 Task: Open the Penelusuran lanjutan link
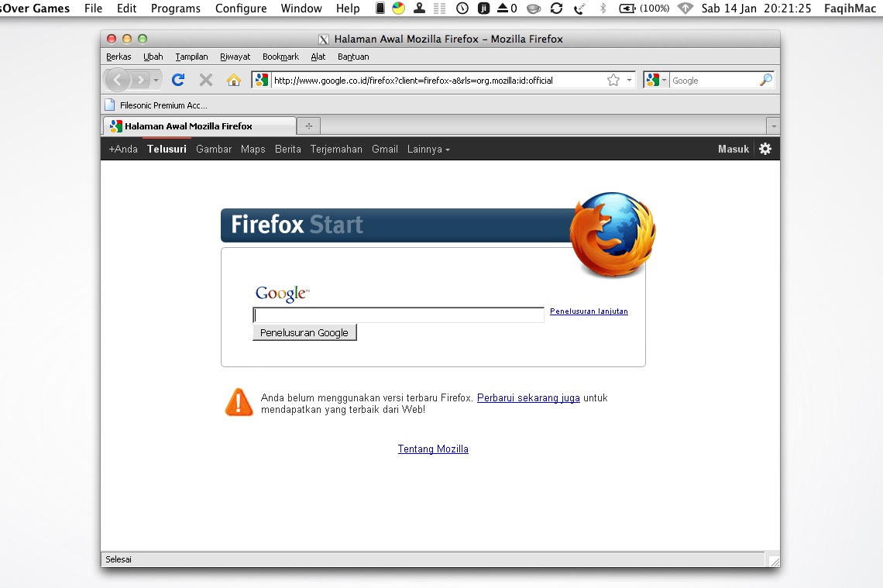click(x=589, y=311)
